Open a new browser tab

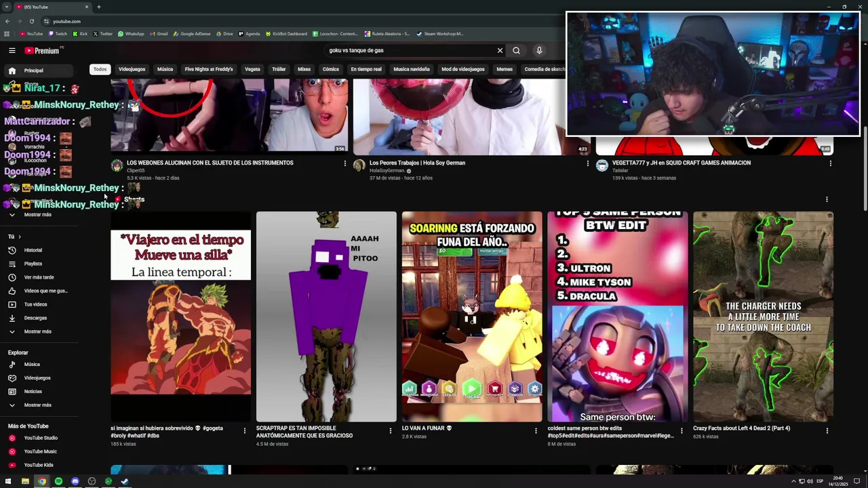pyautogui.click(x=98, y=7)
